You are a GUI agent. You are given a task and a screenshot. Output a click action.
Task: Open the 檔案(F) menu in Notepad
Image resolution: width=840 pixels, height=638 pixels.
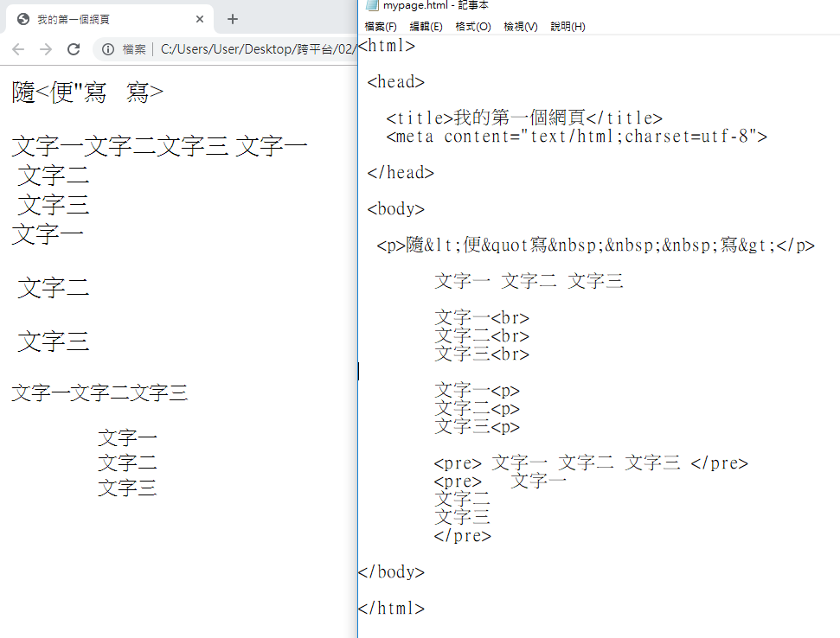pyautogui.click(x=381, y=27)
